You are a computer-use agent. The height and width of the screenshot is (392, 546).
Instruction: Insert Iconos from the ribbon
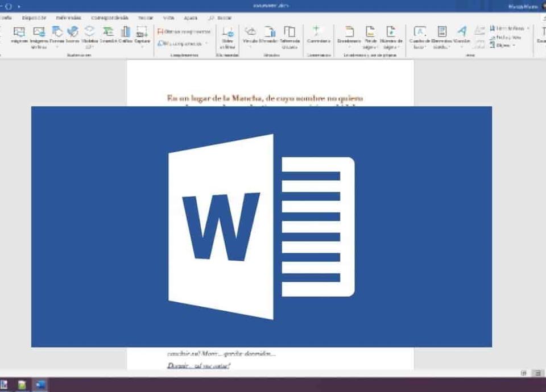pos(72,35)
